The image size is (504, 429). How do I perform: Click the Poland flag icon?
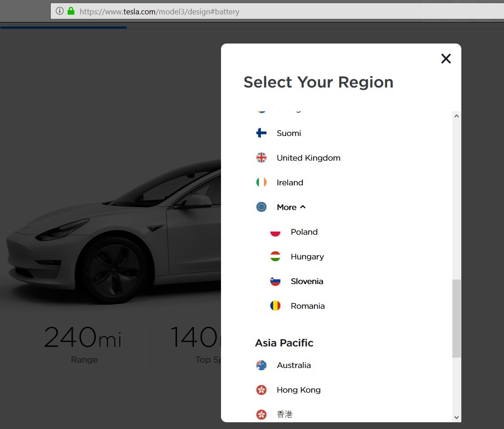[x=275, y=232]
